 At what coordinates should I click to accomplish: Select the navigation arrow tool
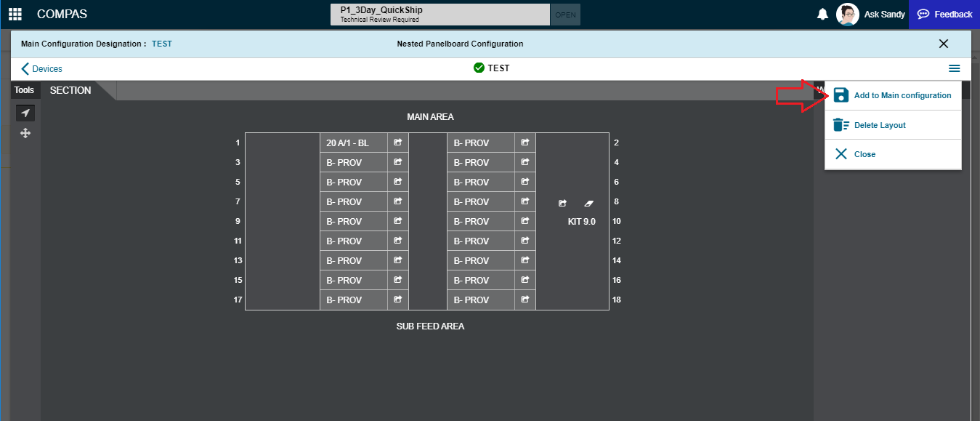coord(25,113)
